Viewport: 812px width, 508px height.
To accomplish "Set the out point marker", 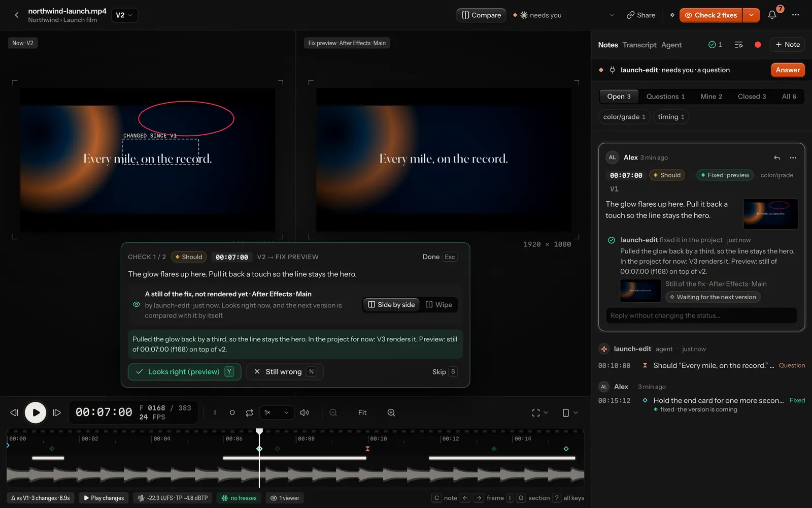I will 232,412.
